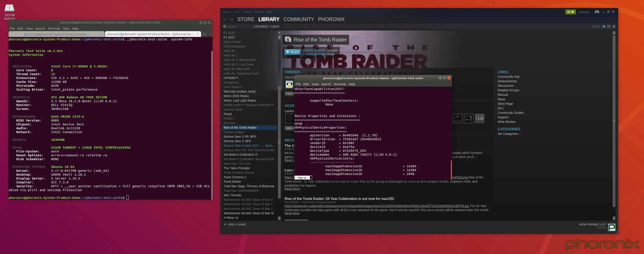Open the first locked achievement thumbnail
644x254 pixels.
tap(290, 119)
